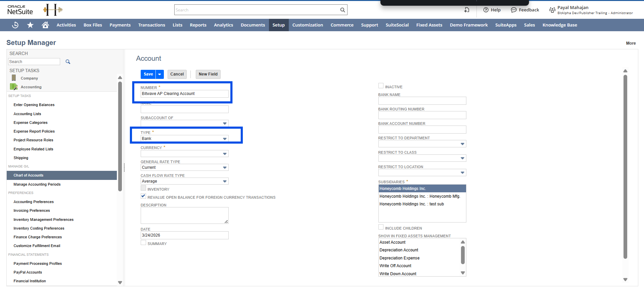Open Help from the top bar
The width and height of the screenshot is (644, 291).
492,10
